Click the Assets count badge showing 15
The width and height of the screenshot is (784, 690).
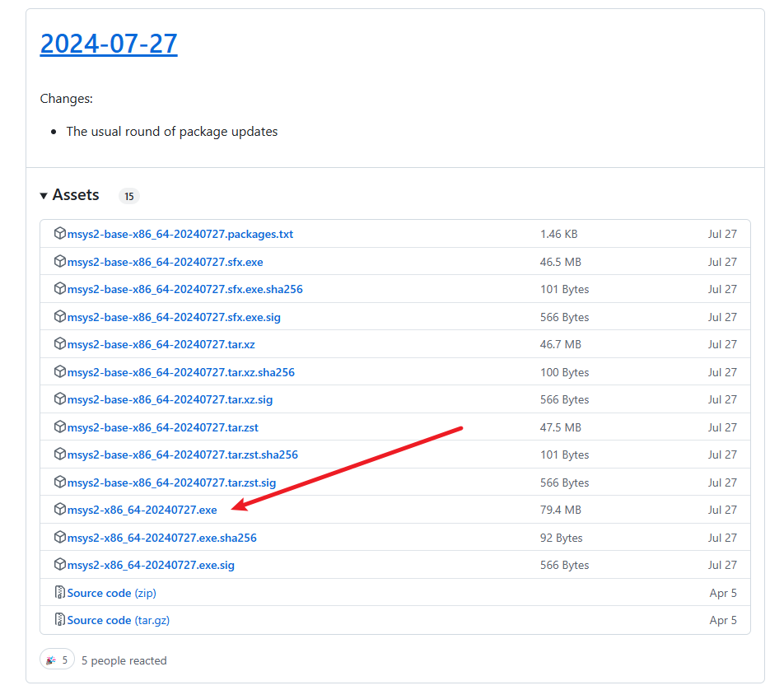pyautogui.click(x=129, y=197)
